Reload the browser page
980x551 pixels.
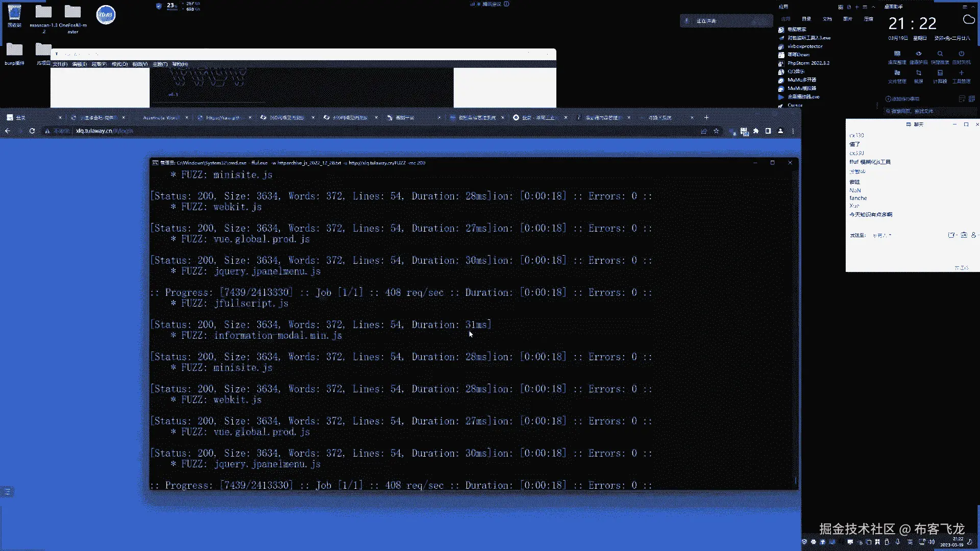[x=32, y=131]
